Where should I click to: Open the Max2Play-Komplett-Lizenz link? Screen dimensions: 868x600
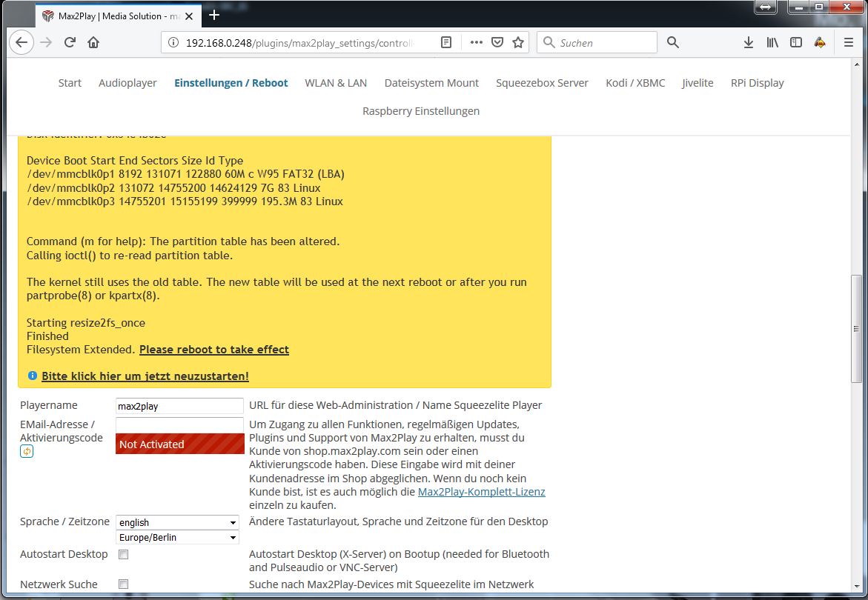[482, 492]
